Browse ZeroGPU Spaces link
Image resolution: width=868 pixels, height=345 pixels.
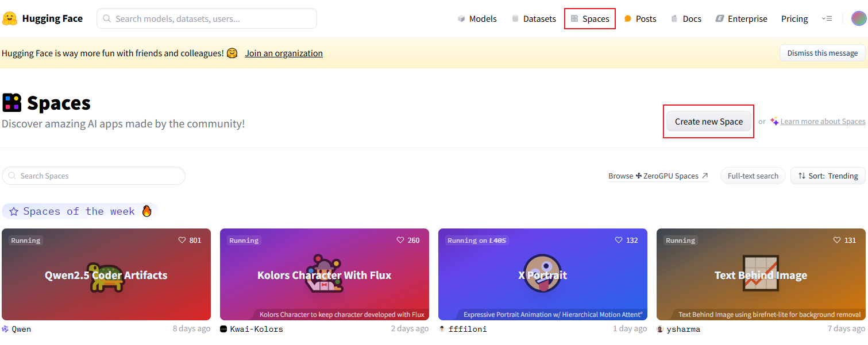658,176
